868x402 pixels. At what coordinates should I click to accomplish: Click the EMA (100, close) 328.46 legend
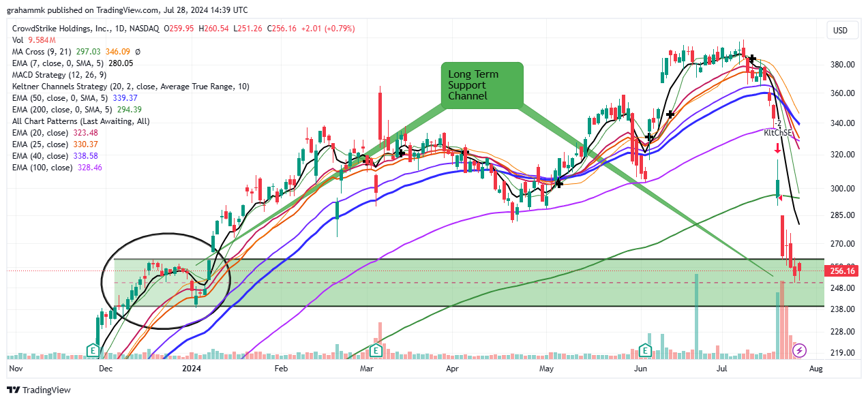(x=57, y=168)
